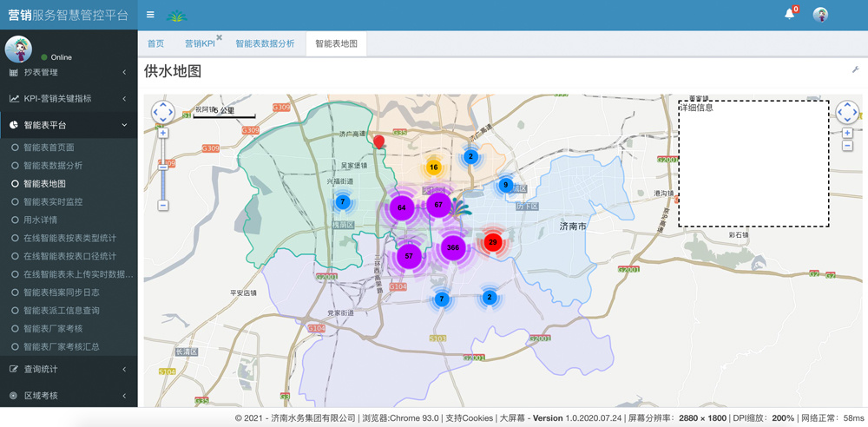
Task: Open the blue cluster marker near 槐荫区
Action: (343, 202)
